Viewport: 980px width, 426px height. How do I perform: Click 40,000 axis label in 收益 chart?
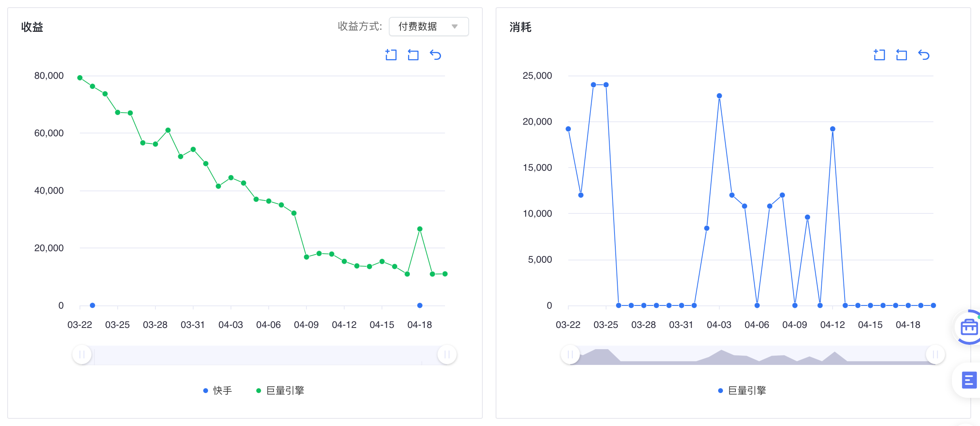(49, 190)
